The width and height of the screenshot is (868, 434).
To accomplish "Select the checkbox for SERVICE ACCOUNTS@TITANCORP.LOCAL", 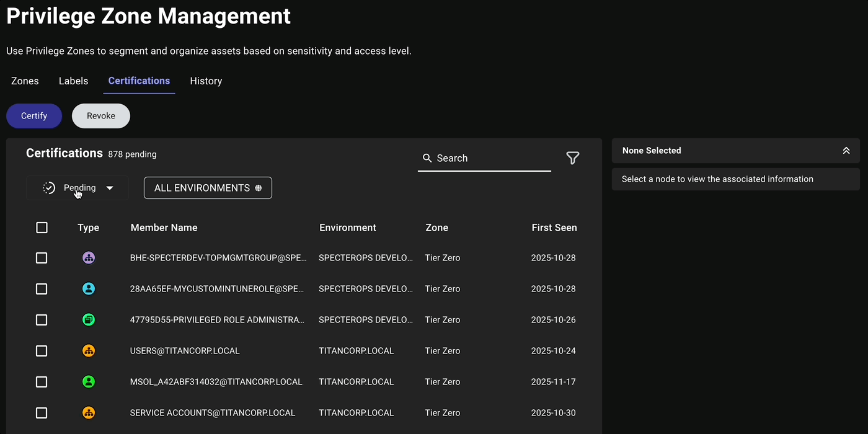I will [x=42, y=412].
